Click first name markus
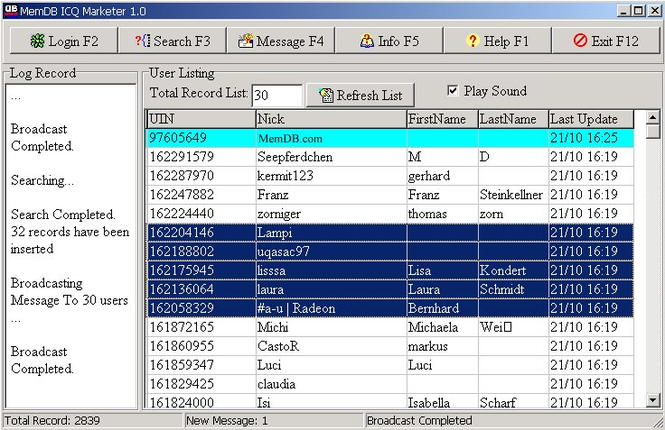This screenshot has width=665, height=430. tap(428, 346)
